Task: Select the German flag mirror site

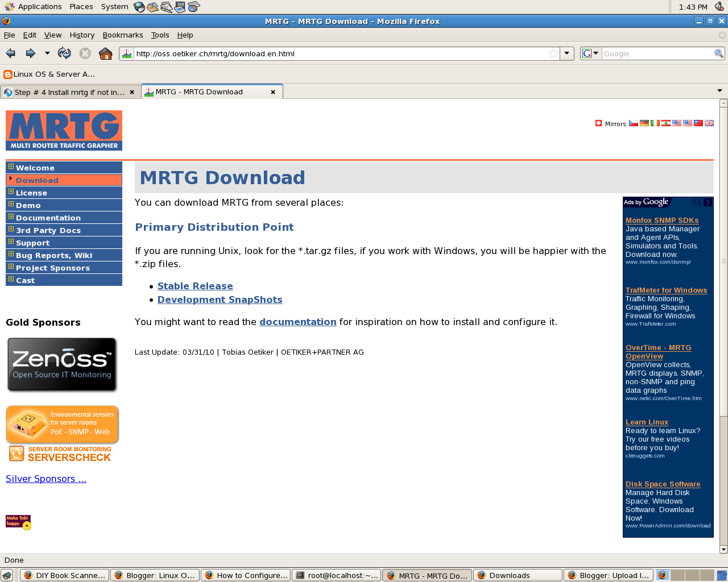Action: [x=644, y=123]
